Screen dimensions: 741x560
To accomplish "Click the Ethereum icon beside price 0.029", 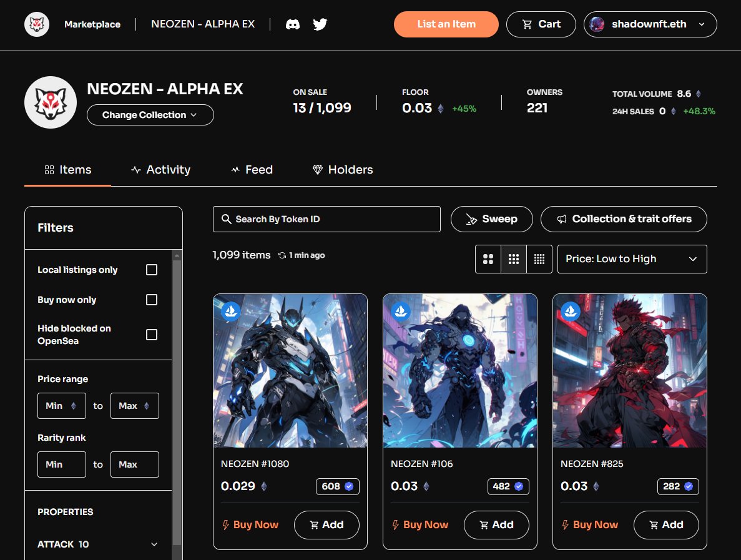I will pos(264,486).
